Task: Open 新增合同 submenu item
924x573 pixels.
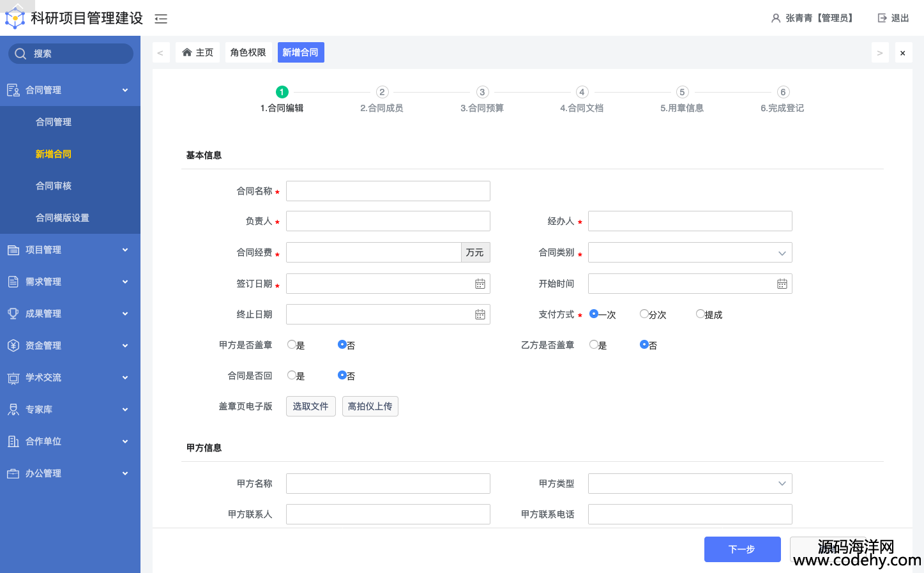Action: point(70,154)
